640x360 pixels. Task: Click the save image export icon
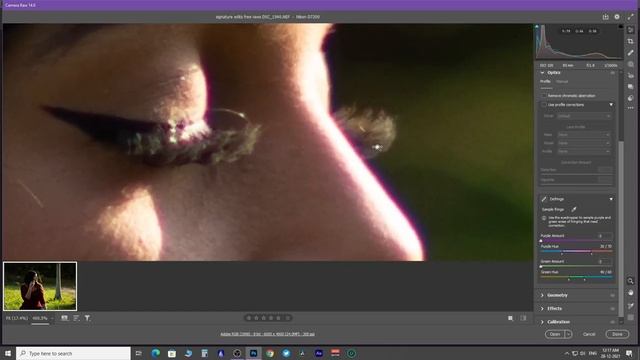(605, 17)
